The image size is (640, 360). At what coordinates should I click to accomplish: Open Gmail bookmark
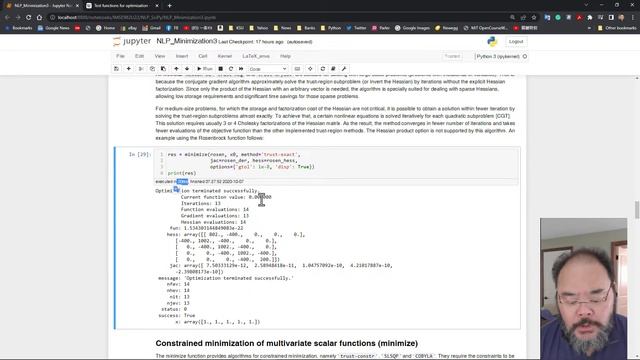151,28
